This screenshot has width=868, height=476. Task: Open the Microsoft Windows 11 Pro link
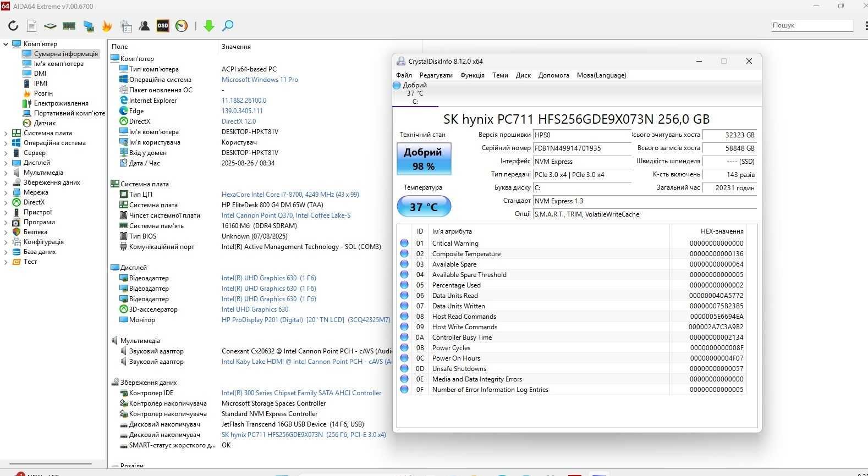[x=260, y=80]
